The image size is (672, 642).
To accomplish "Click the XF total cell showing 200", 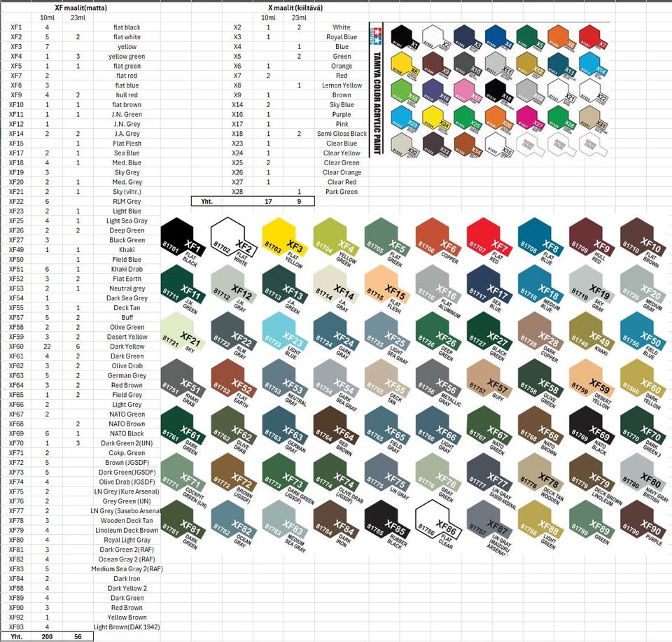I will tap(47, 637).
